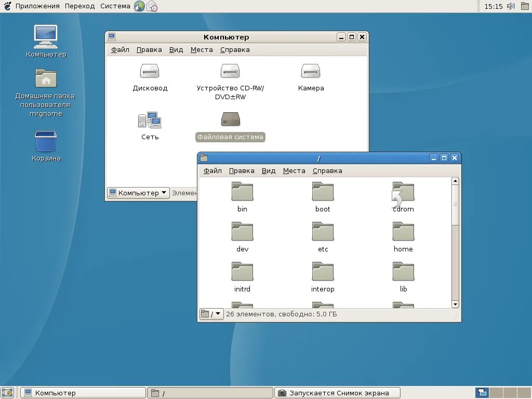Click Запускается Снимок экрана taskbar button
532x399 pixels.
[338, 393]
